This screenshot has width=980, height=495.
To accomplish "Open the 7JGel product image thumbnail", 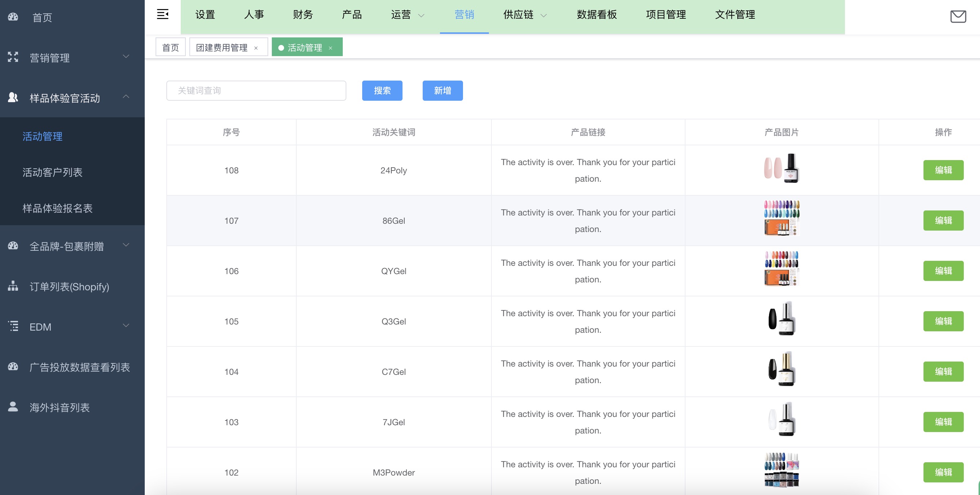I will coord(782,419).
